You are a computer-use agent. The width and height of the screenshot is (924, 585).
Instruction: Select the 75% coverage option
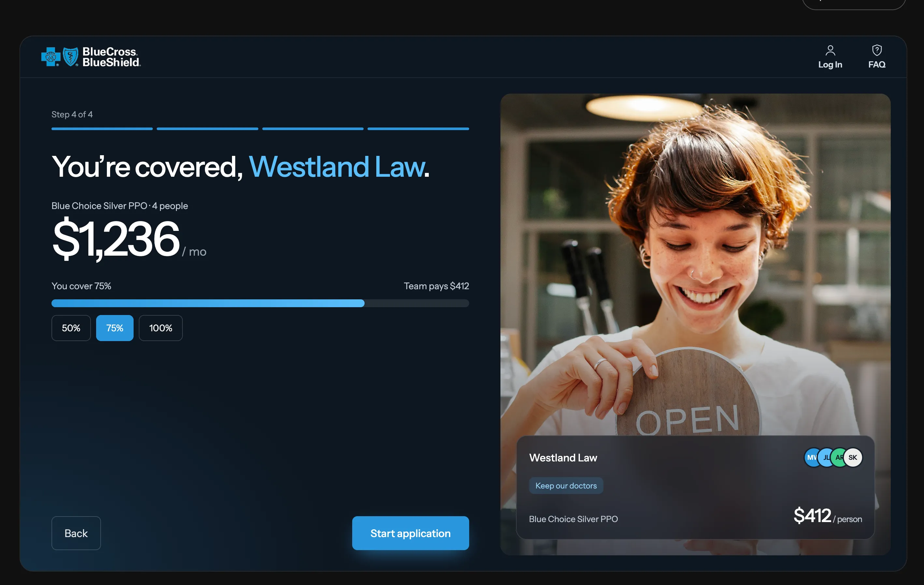coord(115,328)
